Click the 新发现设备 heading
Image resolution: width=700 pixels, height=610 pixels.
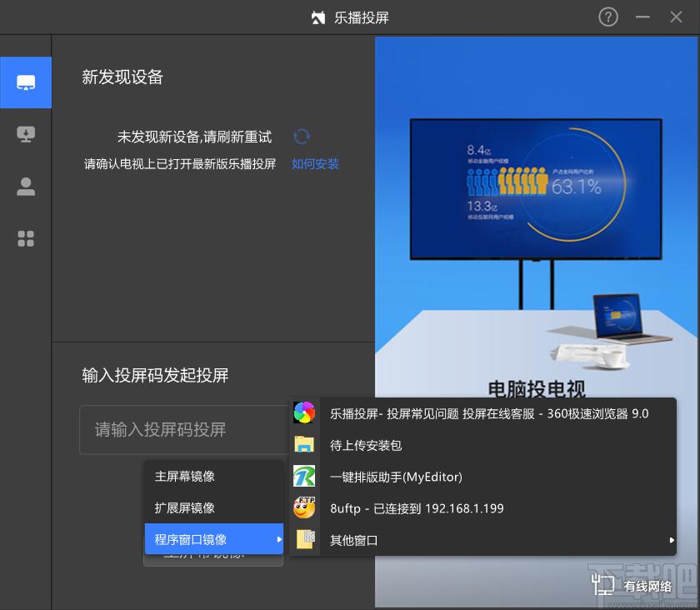click(122, 77)
